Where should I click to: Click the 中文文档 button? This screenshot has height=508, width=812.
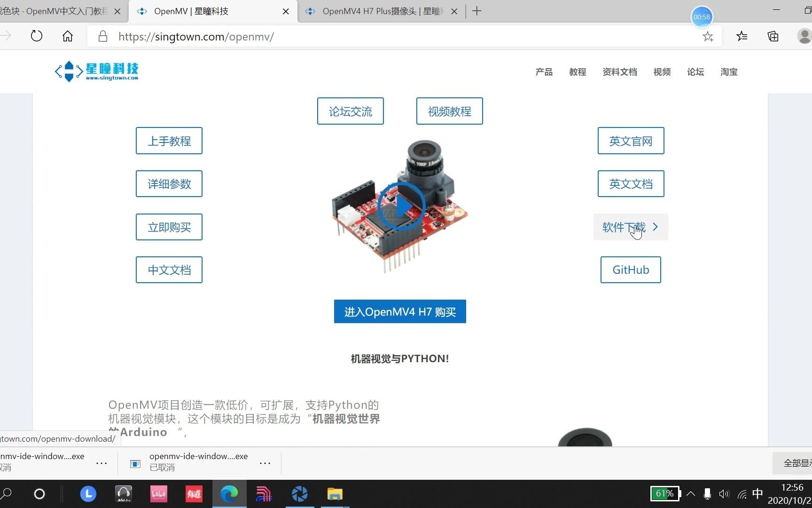click(x=169, y=270)
